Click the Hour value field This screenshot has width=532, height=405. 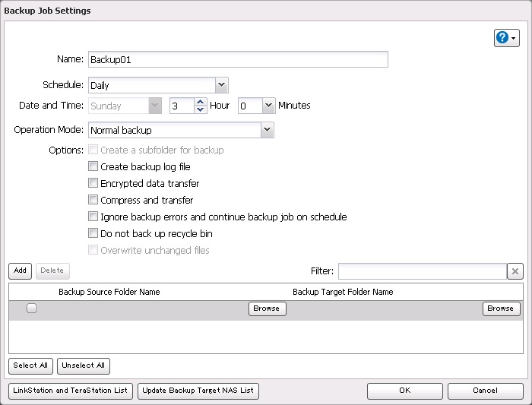182,106
